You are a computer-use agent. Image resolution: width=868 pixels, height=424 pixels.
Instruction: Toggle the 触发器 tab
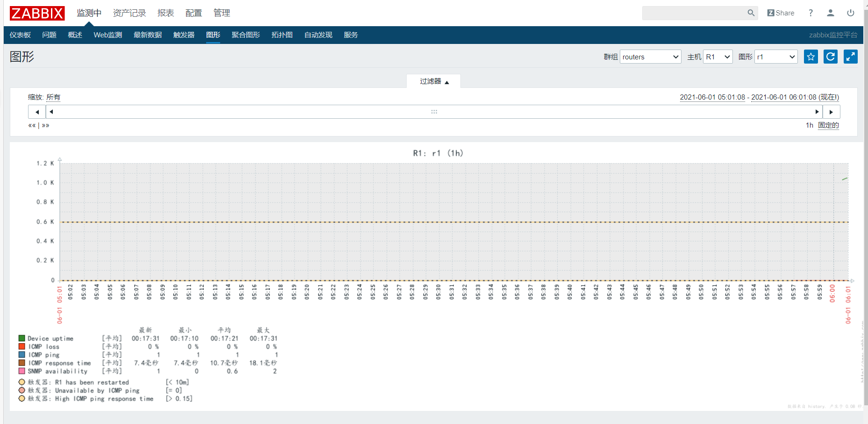coord(183,35)
